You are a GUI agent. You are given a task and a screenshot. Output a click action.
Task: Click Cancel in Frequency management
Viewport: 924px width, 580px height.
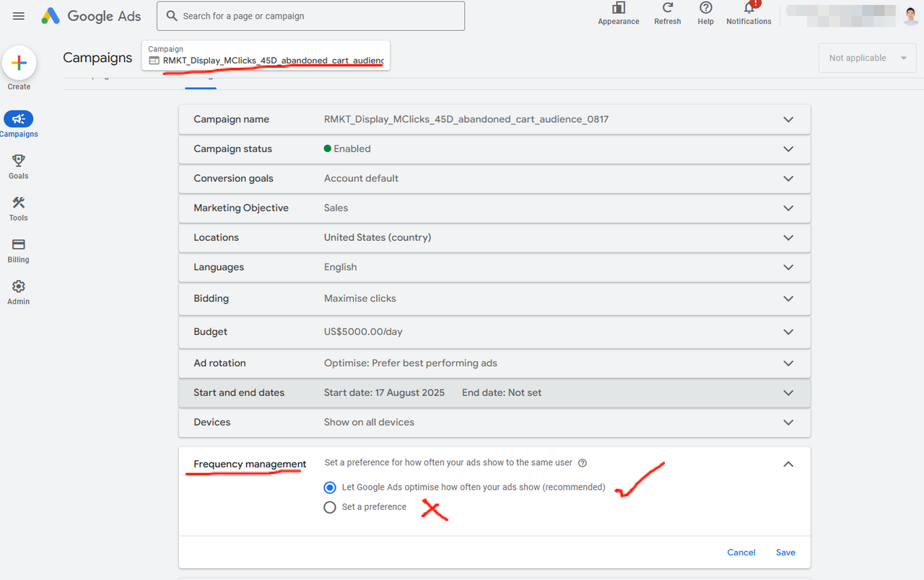[741, 553]
